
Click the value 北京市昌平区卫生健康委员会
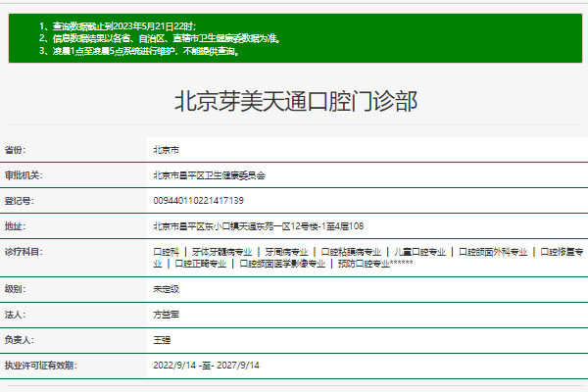tap(210, 175)
